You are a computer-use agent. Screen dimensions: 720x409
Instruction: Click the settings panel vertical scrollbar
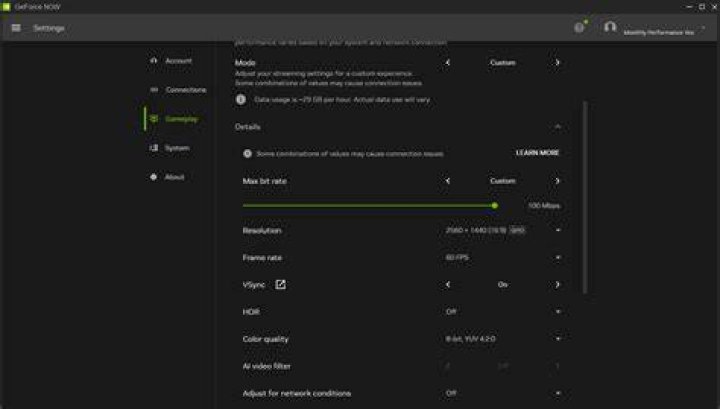coord(585,197)
